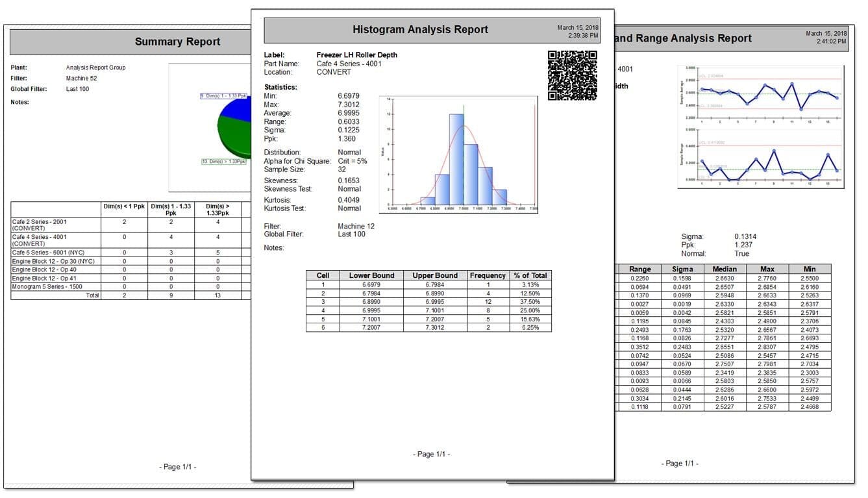Viewport: 868px width, 498px height.
Task: Click the Notes label in Histogram report
Action: pos(274,248)
